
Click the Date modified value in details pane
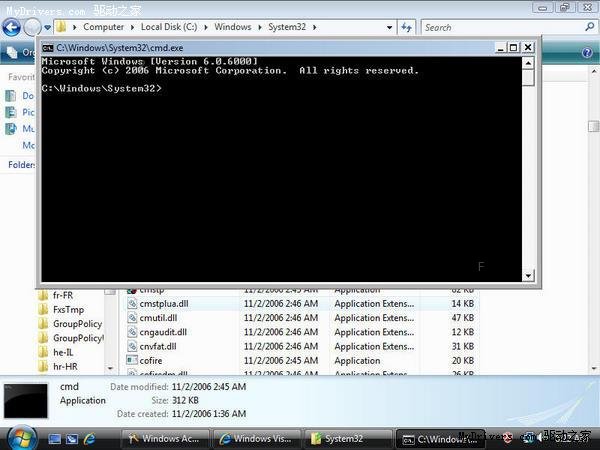coord(209,386)
